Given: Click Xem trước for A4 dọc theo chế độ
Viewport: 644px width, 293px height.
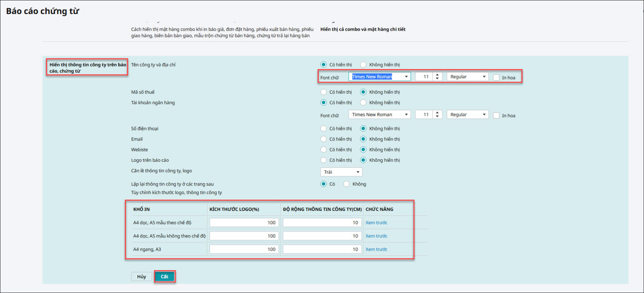Looking at the screenshot, I should 376,223.
